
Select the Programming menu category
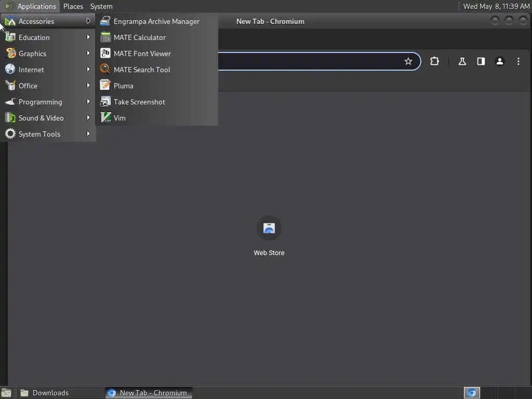tap(48, 102)
